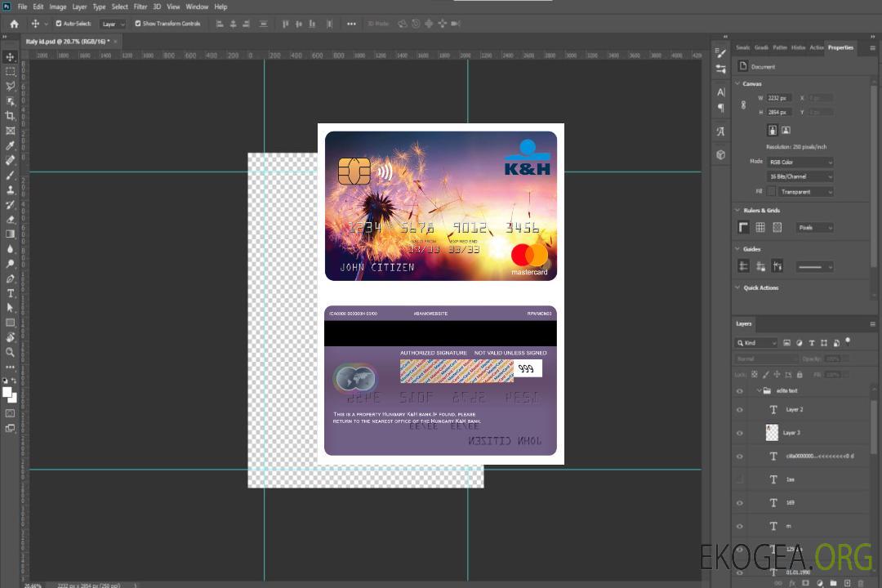Select the Brush tool
This screenshot has height=588, width=882.
(10, 175)
